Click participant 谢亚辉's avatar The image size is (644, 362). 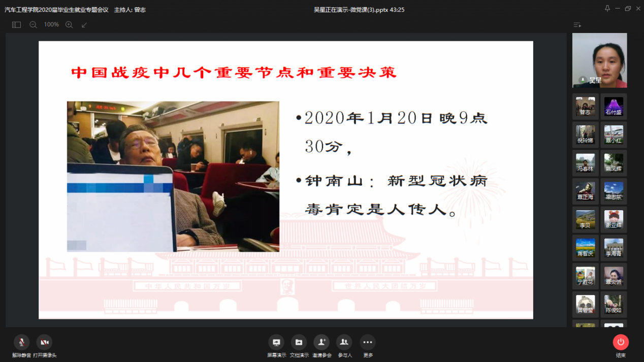point(614,219)
